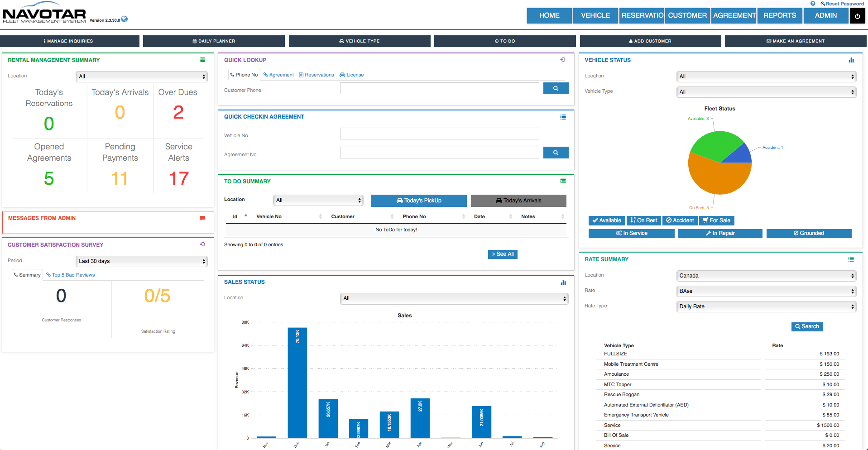Open the Location dropdown in Vehicle Status
868x450 pixels.
[766, 76]
